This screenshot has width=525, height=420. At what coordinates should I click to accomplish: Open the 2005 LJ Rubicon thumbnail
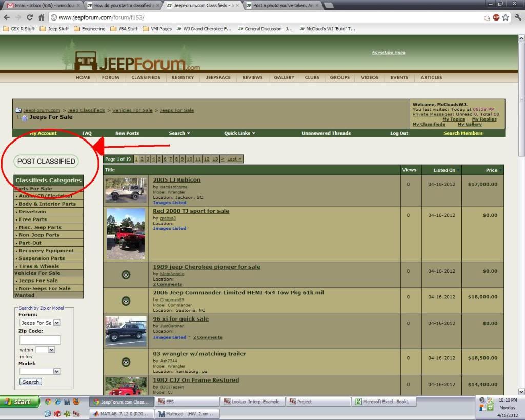126,190
